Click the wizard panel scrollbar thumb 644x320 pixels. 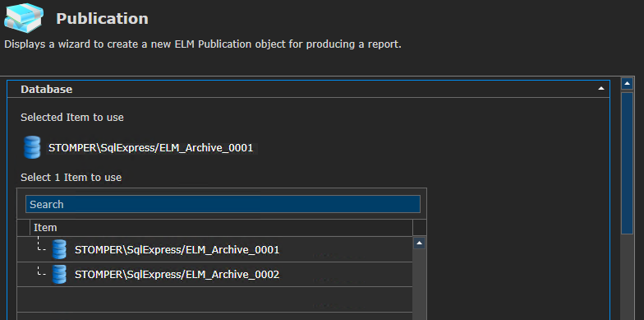(627, 163)
